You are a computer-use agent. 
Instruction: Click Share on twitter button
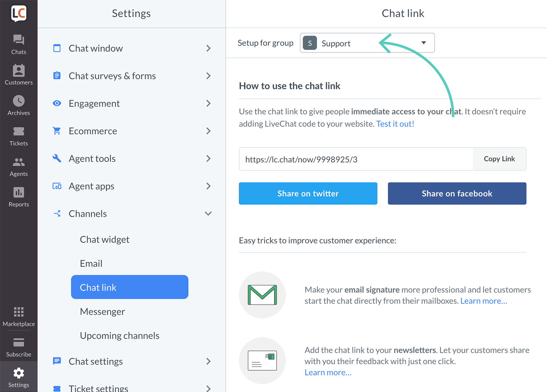tap(308, 193)
